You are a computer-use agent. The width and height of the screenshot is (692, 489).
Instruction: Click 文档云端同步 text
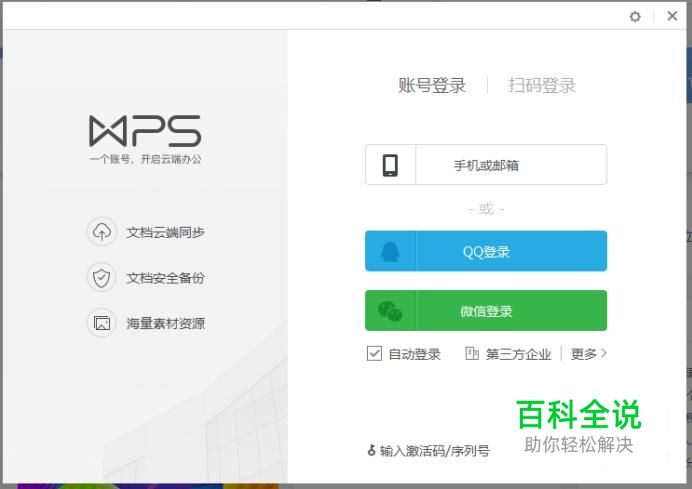tap(165, 232)
